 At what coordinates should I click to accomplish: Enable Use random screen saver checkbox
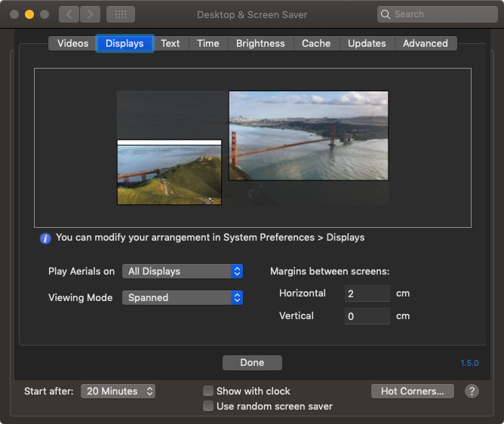208,407
